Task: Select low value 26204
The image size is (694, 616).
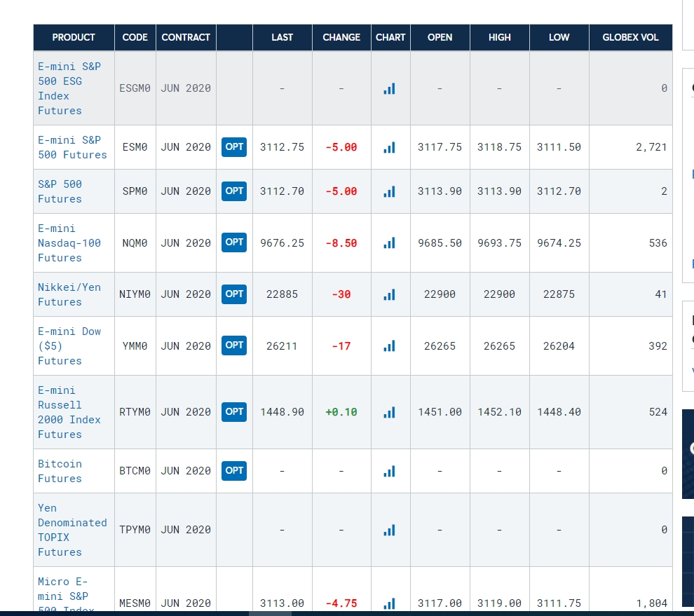Action: [559, 346]
